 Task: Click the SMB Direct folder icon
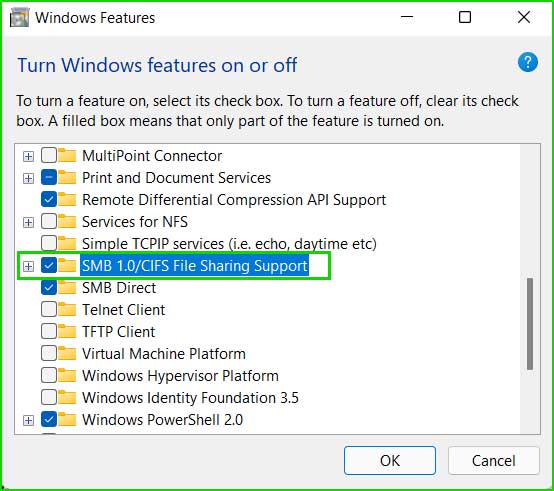coord(67,288)
